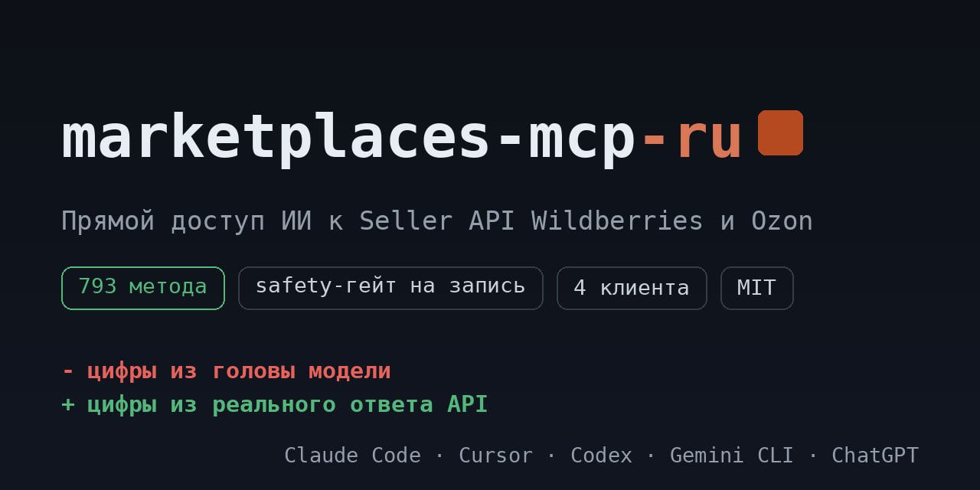Click the subtitle about Seller API Wildberries и Ozon
Image resolution: width=980 pixels, height=490 pixels.
tap(436, 221)
